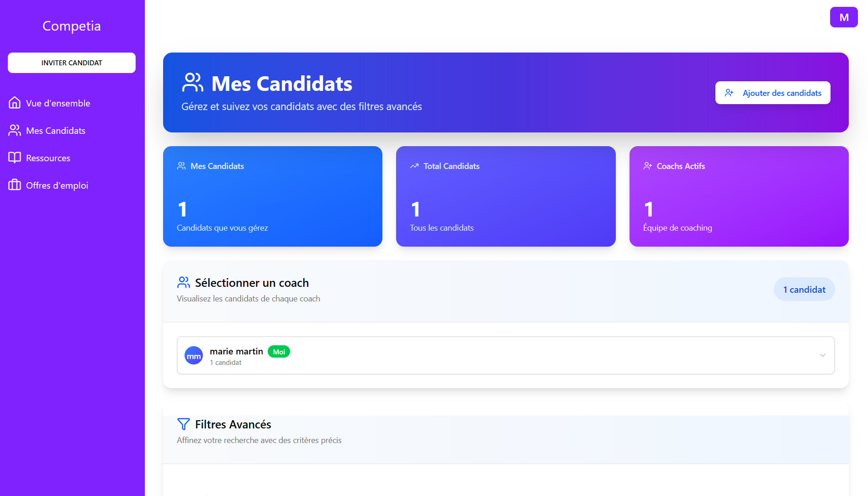The width and height of the screenshot is (868, 496).
Task: Click the users icon in Mes Candidats banner
Action: pos(192,83)
